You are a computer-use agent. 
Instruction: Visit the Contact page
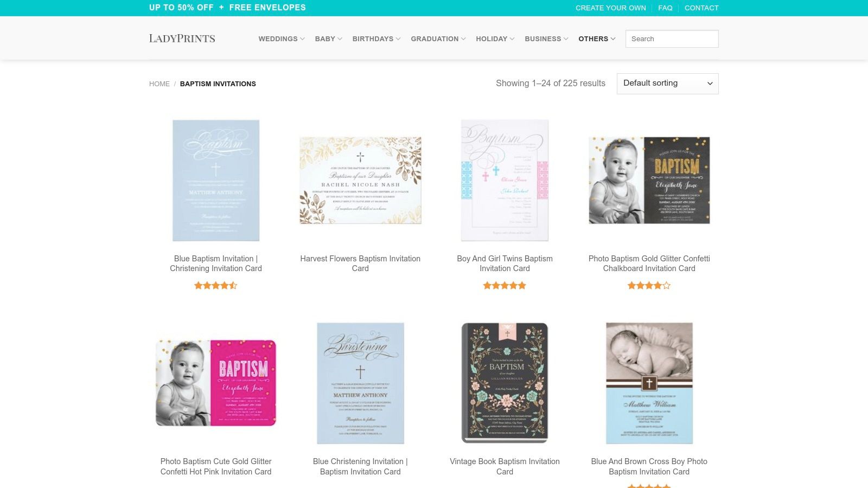pos(701,8)
